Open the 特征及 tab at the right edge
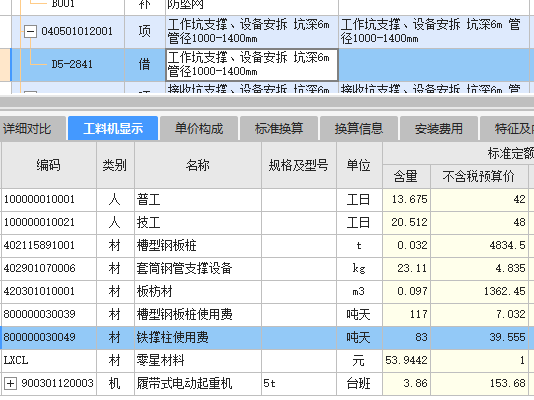Viewport: 534px width, 400px height. [507, 129]
